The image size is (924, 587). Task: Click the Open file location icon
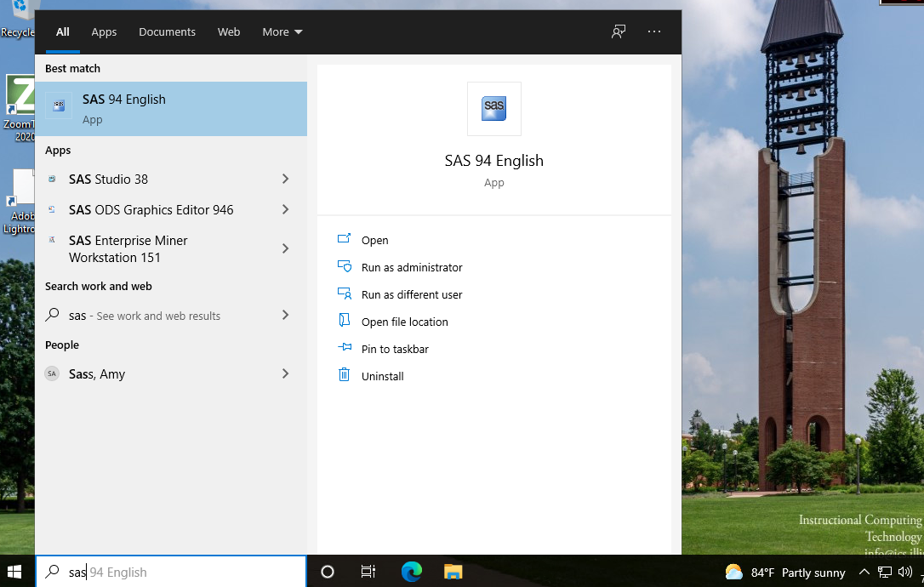coord(344,320)
